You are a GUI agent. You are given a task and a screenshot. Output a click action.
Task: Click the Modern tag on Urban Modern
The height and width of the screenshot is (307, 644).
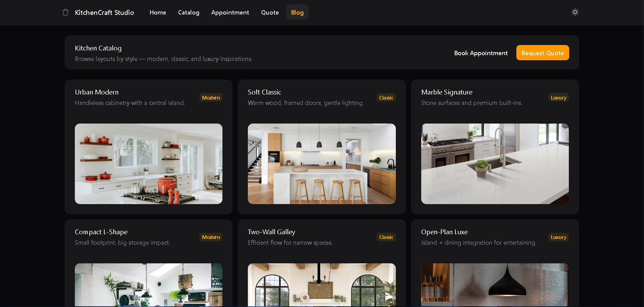point(211,97)
